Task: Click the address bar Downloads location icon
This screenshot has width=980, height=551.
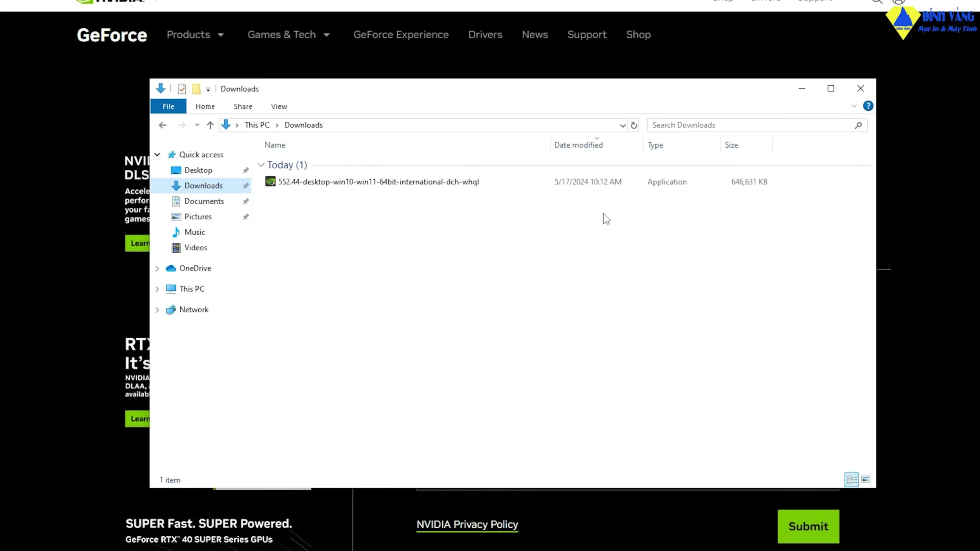Action: point(226,125)
